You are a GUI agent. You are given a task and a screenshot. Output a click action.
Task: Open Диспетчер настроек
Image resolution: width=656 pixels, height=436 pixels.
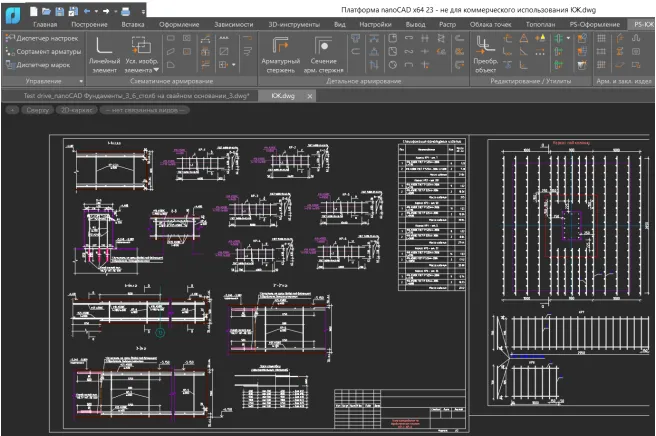pyautogui.click(x=46, y=37)
